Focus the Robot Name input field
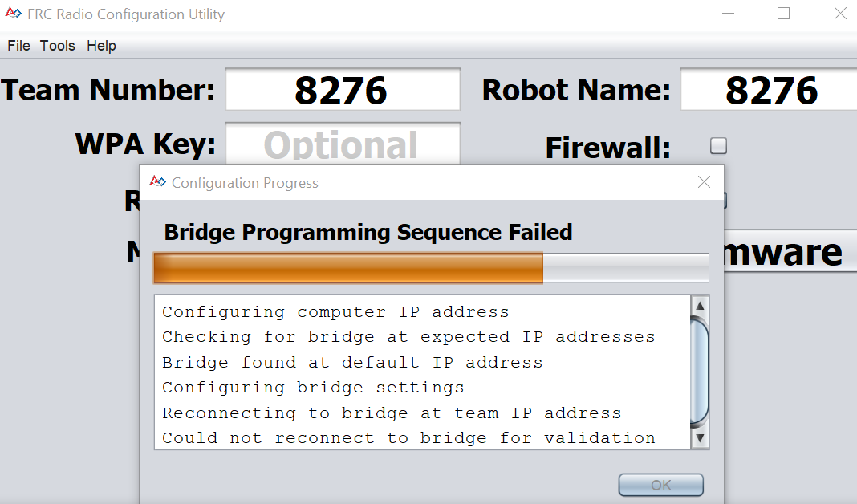The width and height of the screenshot is (857, 504). (x=769, y=89)
